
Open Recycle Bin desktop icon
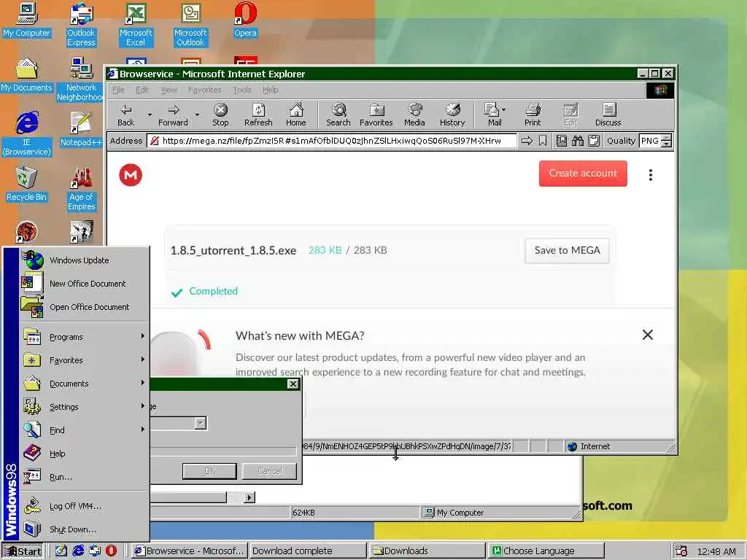pyautogui.click(x=26, y=183)
